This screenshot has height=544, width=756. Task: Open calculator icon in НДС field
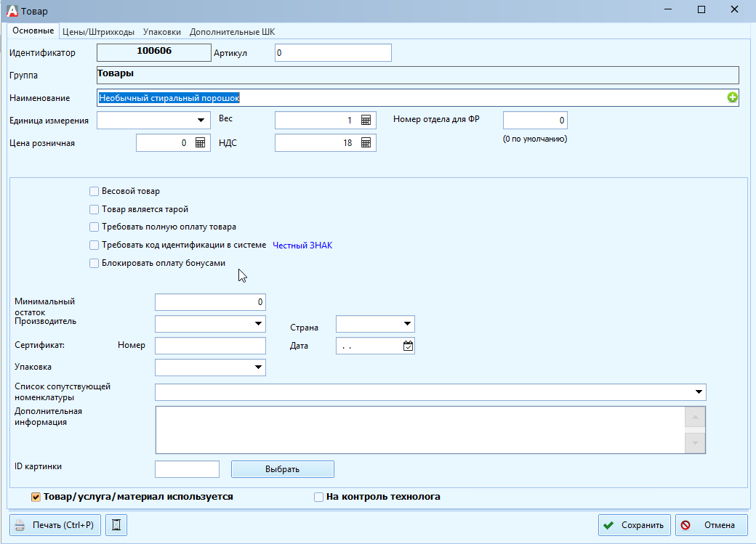[366, 142]
